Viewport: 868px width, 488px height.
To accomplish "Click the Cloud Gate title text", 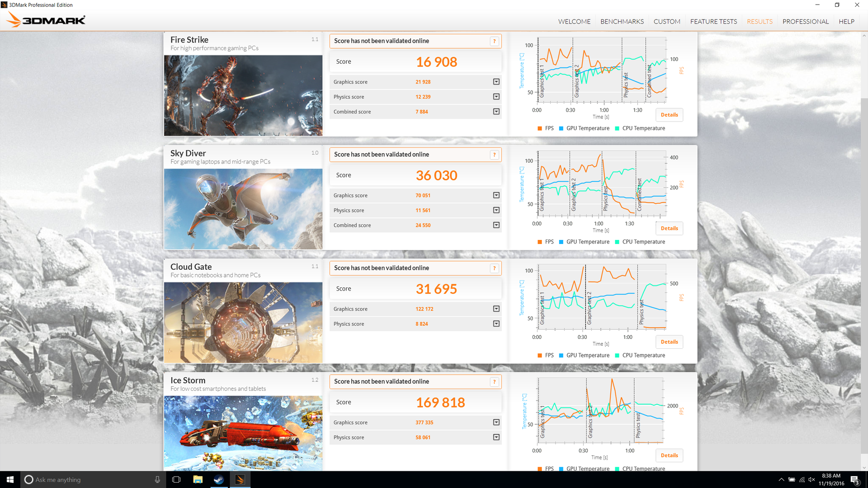I will point(191,267).
